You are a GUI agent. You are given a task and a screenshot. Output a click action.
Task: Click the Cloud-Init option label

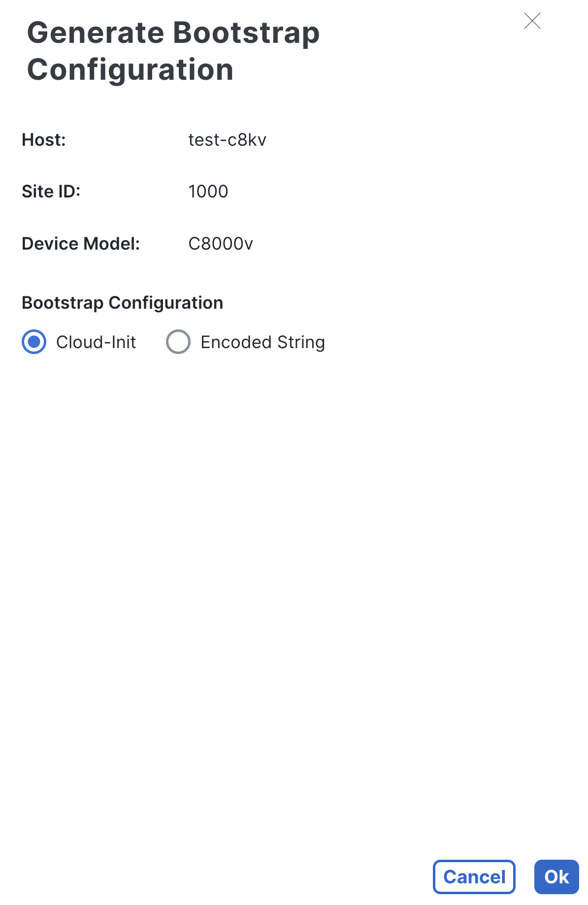[x=96, y=342]
